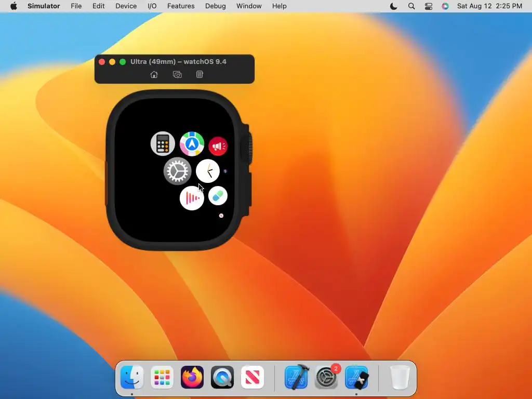Click the Ultra (49mm) – watchOS 9.4 title
532x399 pixels.
179,62
